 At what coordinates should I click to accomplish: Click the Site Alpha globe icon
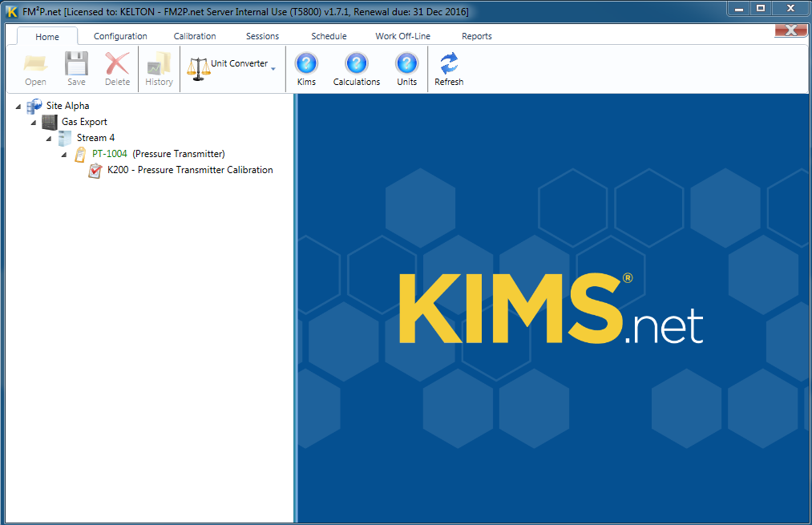tap(34, 106)
